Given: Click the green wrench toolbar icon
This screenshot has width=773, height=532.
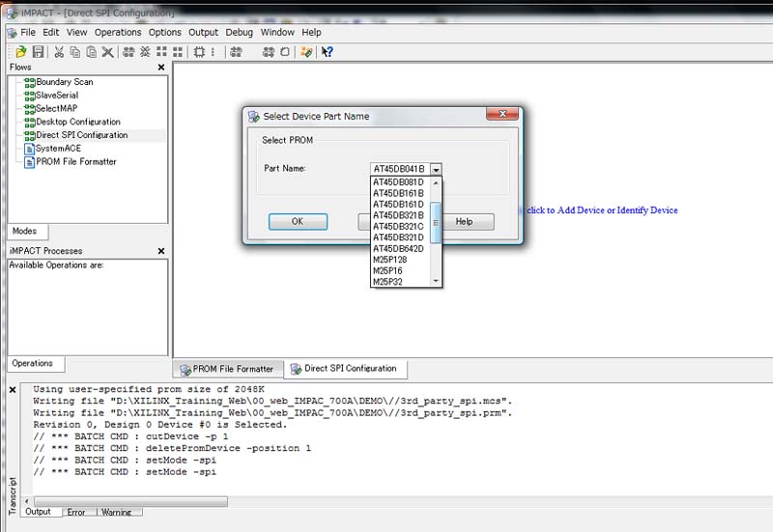Looking at the screenshot, I should (306, 52).
